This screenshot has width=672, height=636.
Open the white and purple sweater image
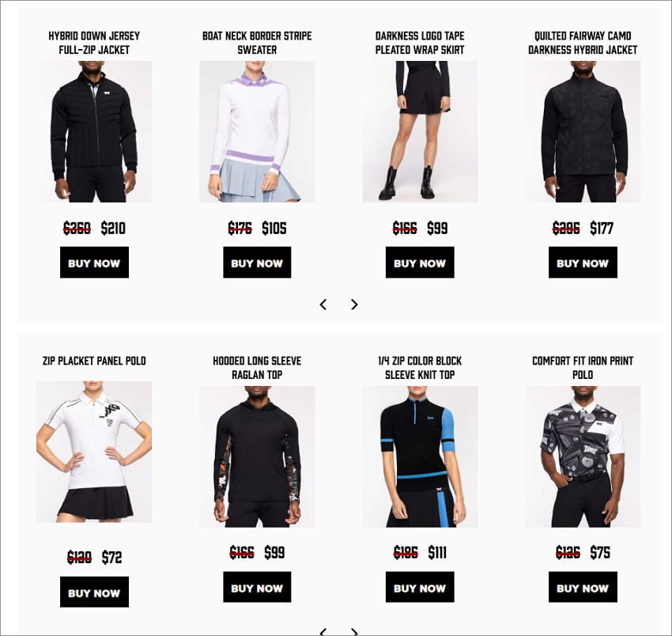pos(257,131)
